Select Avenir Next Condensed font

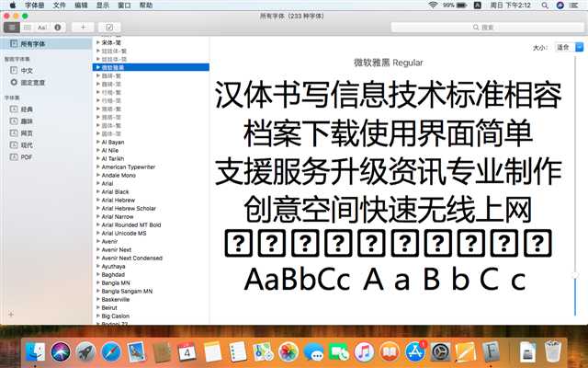click(x=151, y=258)
